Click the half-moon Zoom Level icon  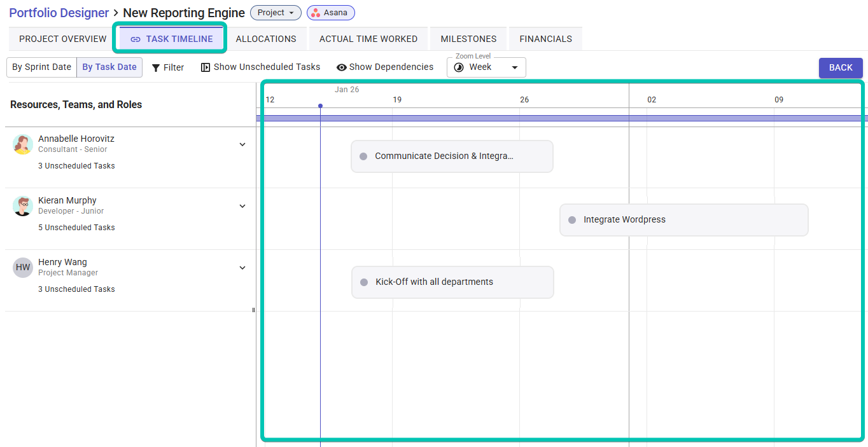(x=459, y=67)
